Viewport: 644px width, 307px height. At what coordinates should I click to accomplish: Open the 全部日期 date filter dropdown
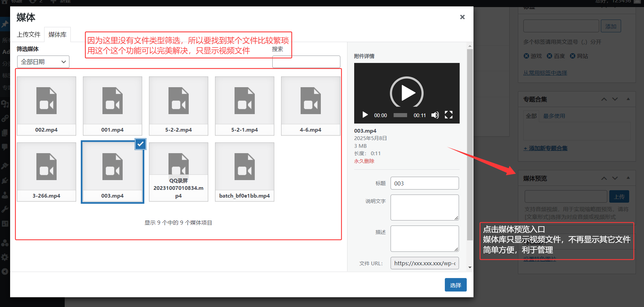pos(43,62)
